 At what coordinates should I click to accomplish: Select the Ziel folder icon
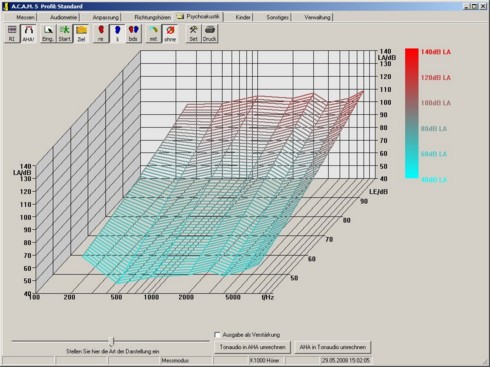coord(81,33)
